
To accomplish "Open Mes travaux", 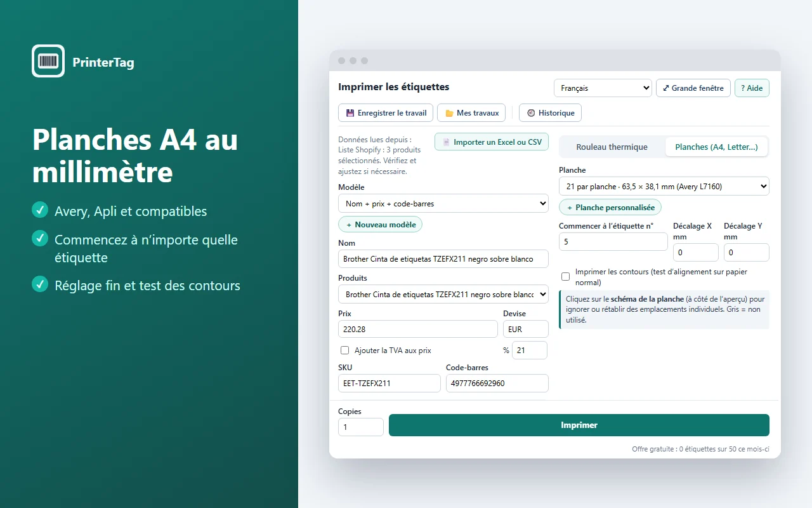I will (x=471, y=113).
